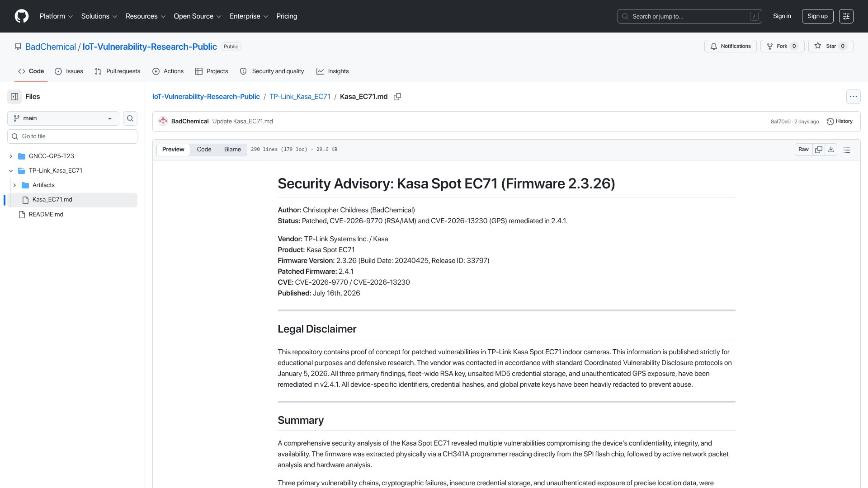Open the more file actions ellipsis
The height and width of the screenshot is (488, 868).
[x=853, y=97]
